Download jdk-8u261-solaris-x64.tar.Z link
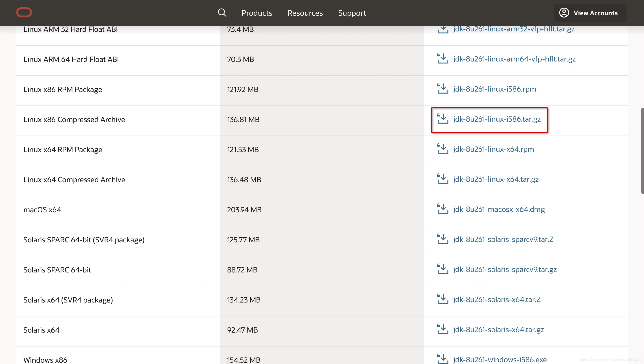 497,300
